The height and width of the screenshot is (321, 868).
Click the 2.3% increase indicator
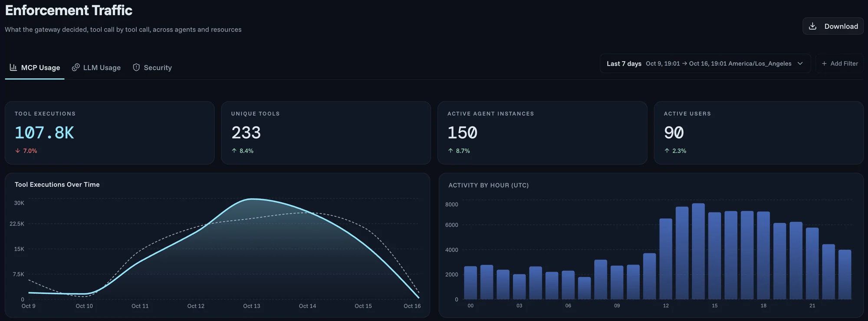675,151
